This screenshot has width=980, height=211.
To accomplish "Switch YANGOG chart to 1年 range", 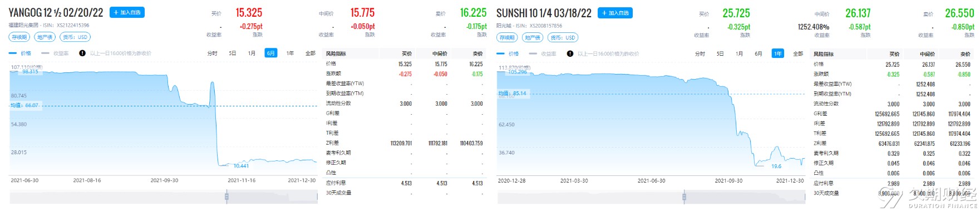I will [x=290, y=53].
